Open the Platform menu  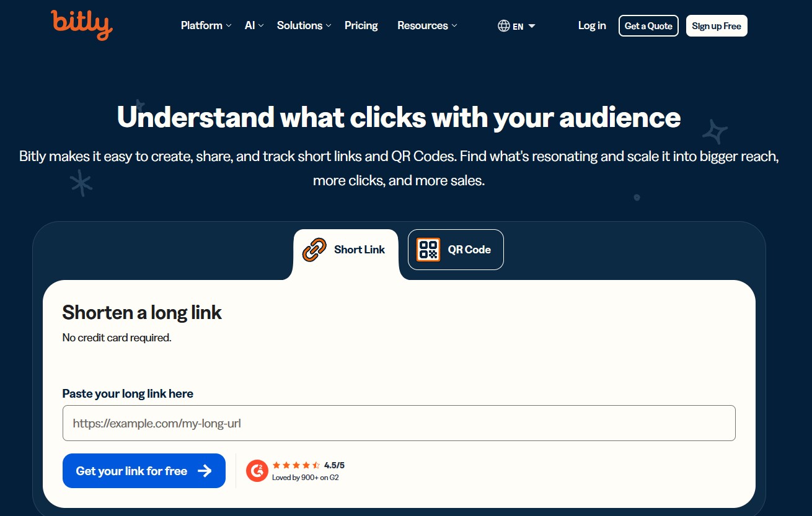(206, 25)
